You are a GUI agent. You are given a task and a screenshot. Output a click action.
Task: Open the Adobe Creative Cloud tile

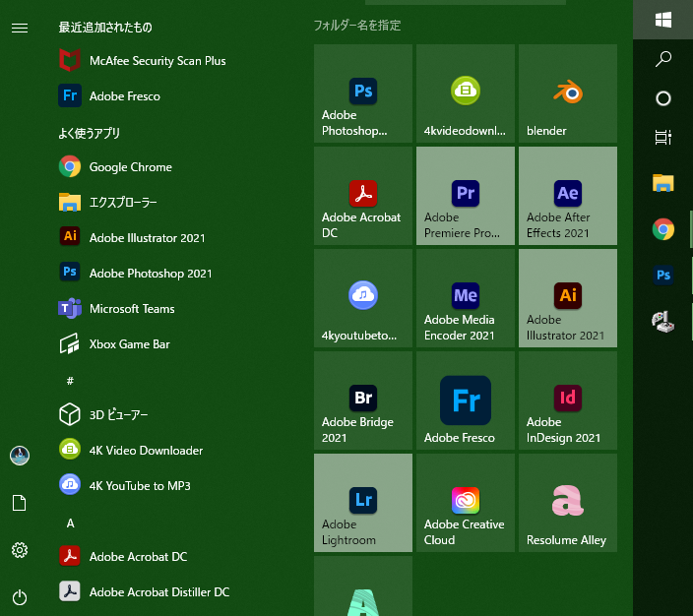[466, 503]
